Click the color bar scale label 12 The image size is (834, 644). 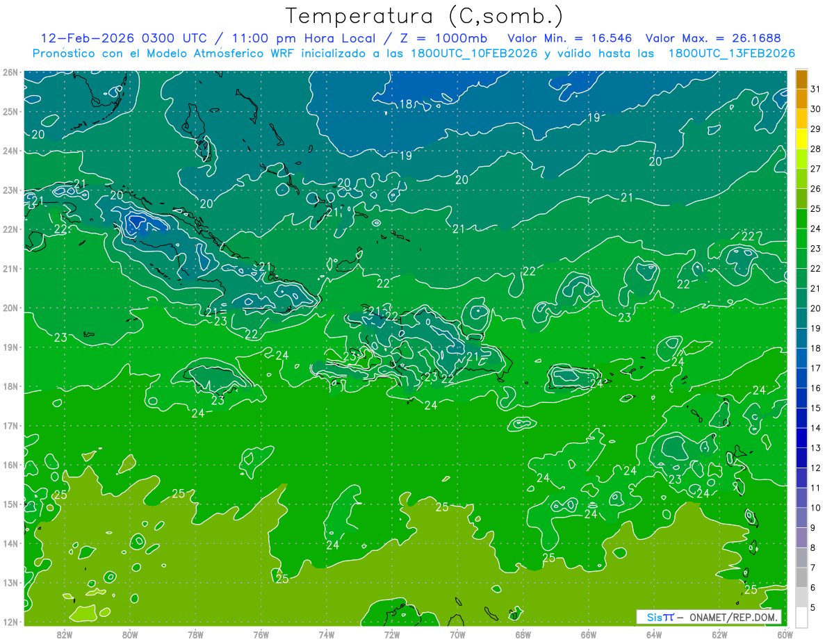click(x=816, y=468)
